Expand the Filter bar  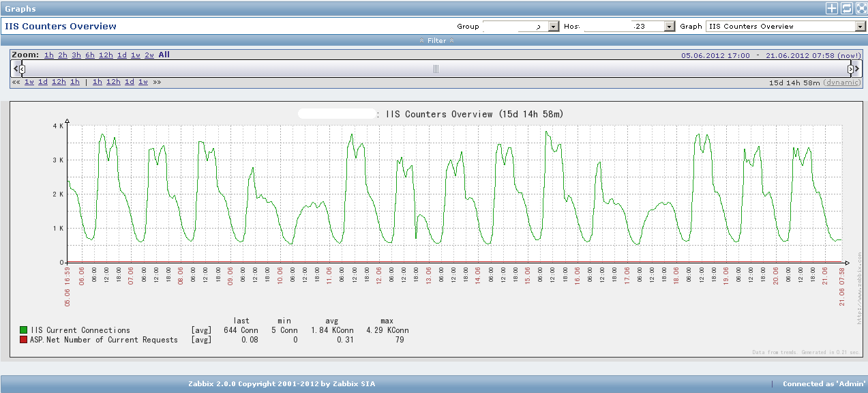tap(436, 40)
